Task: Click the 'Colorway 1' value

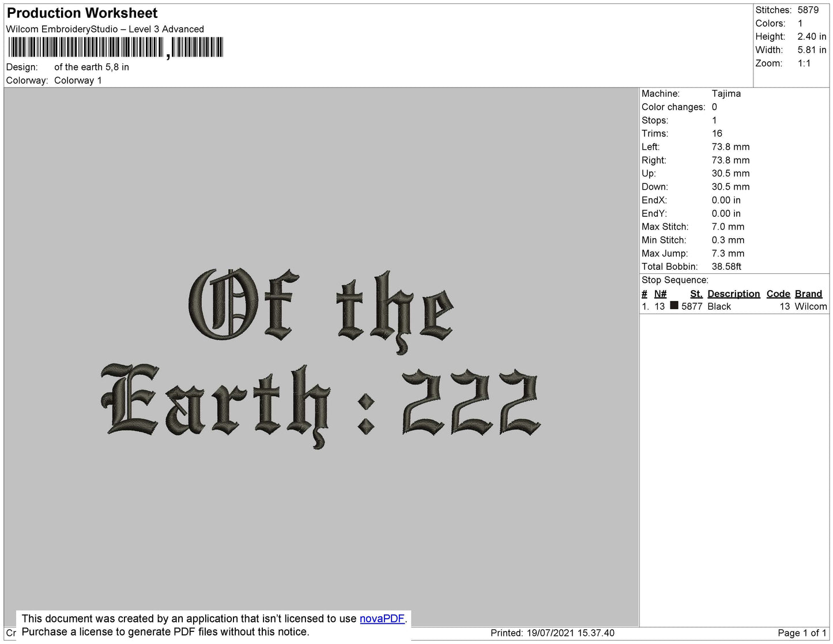Action: 78,80
